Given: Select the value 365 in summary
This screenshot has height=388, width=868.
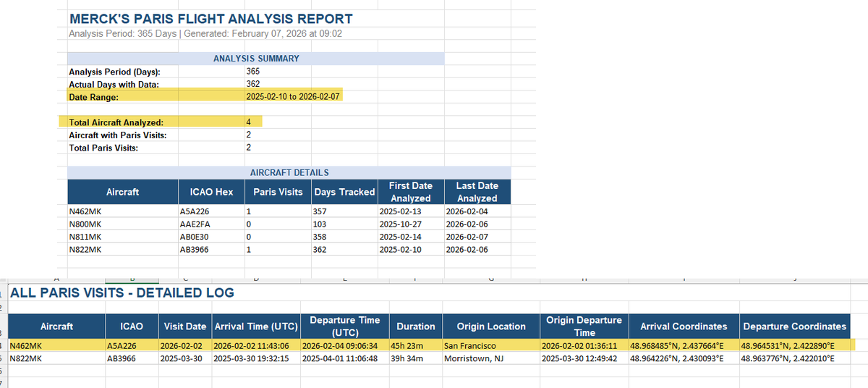Looking at the screenshot, I should click(x=253, y=72).
